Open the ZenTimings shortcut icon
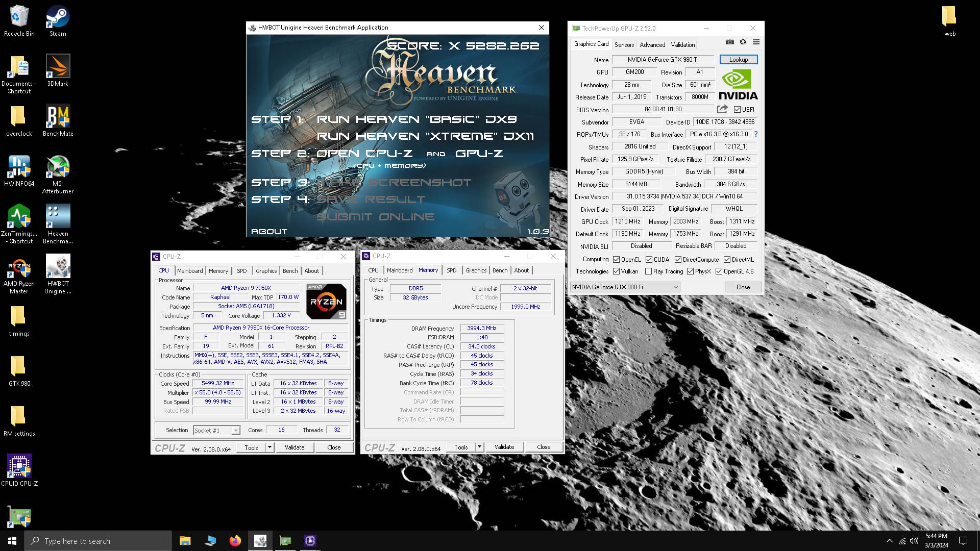Viewport: 980px width, 551px height. point(19,224)
